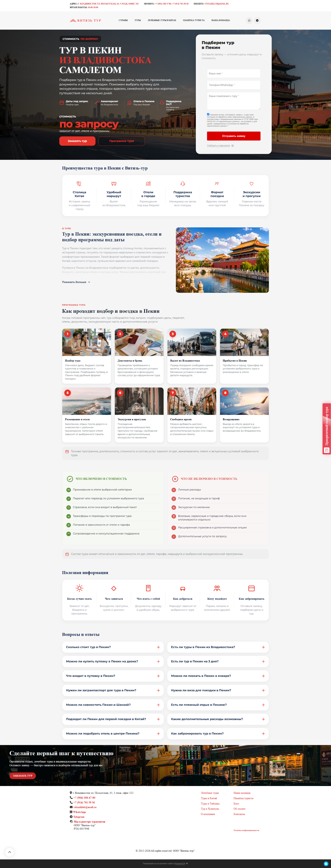Click the Чем заняться diamond icon
The height and width of the screenshot is (868, 331).
[x=114, y=588]
